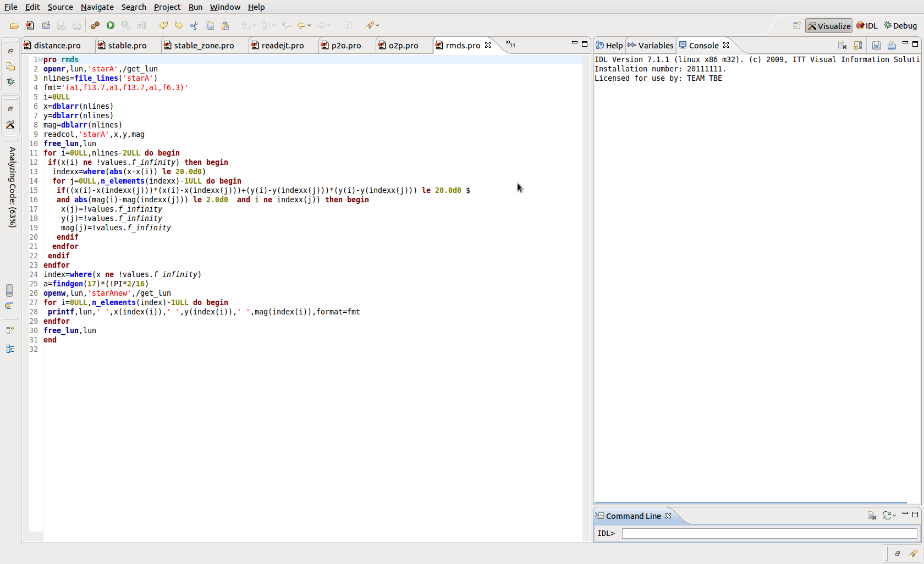Screen dimensions: 924x564
Task: Click the Compile gears icon
Action: coord(95,25)
